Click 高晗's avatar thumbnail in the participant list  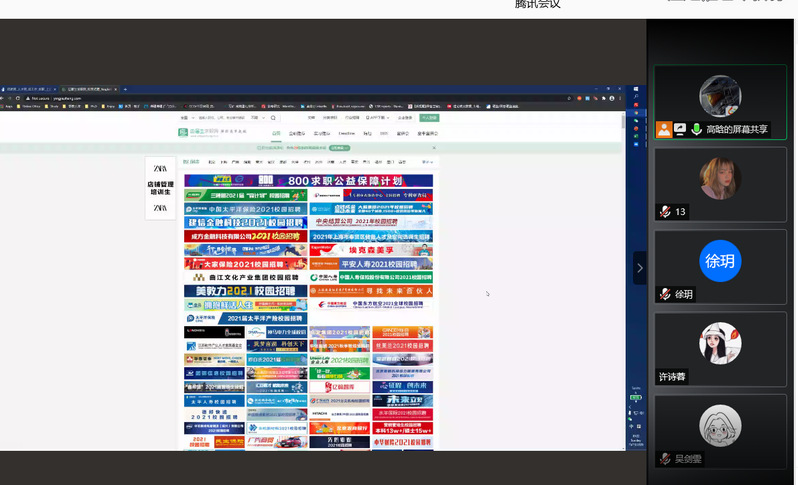point(720,96)
